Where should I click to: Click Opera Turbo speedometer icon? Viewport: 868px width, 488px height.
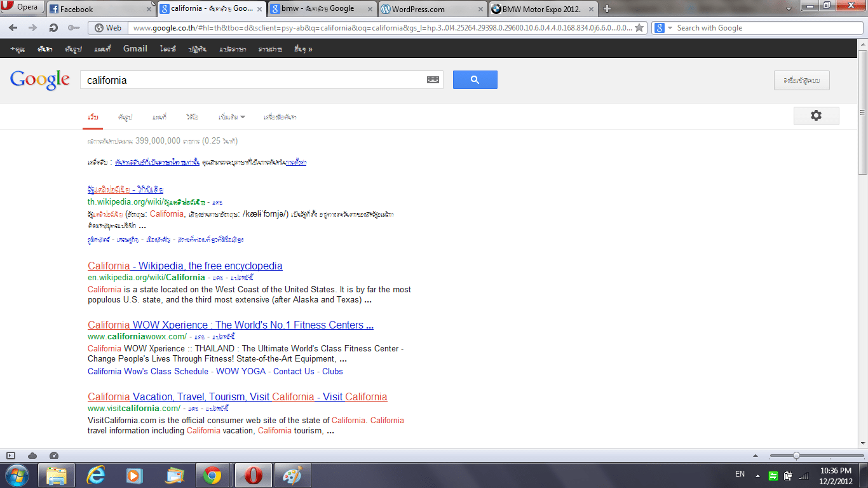(53, 456)
